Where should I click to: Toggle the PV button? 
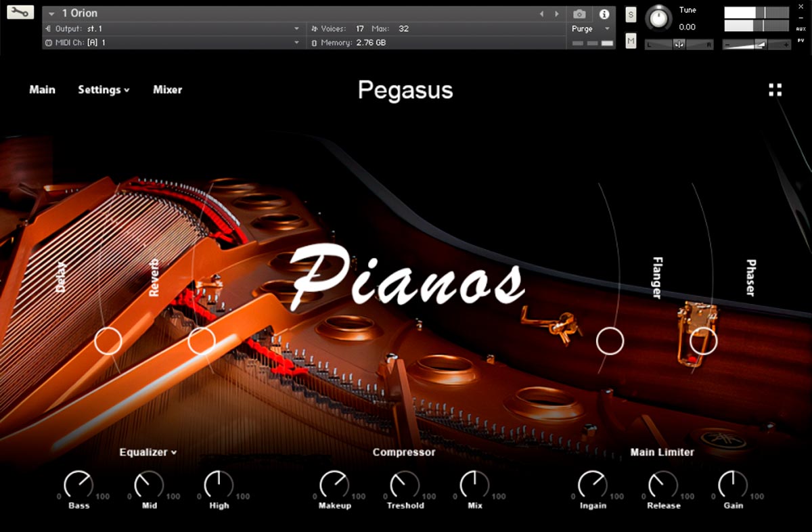pos(801,41)
